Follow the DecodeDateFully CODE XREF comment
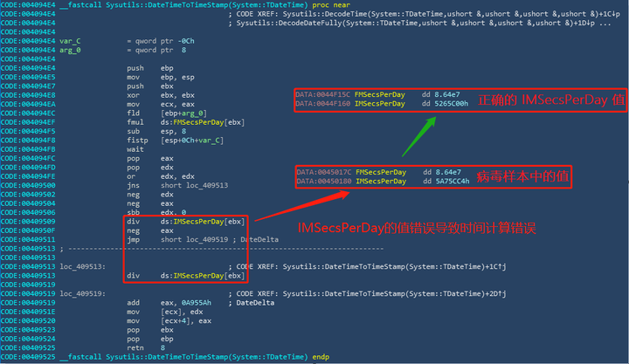This screenshot has width=629, height=364. click(420, 23)
